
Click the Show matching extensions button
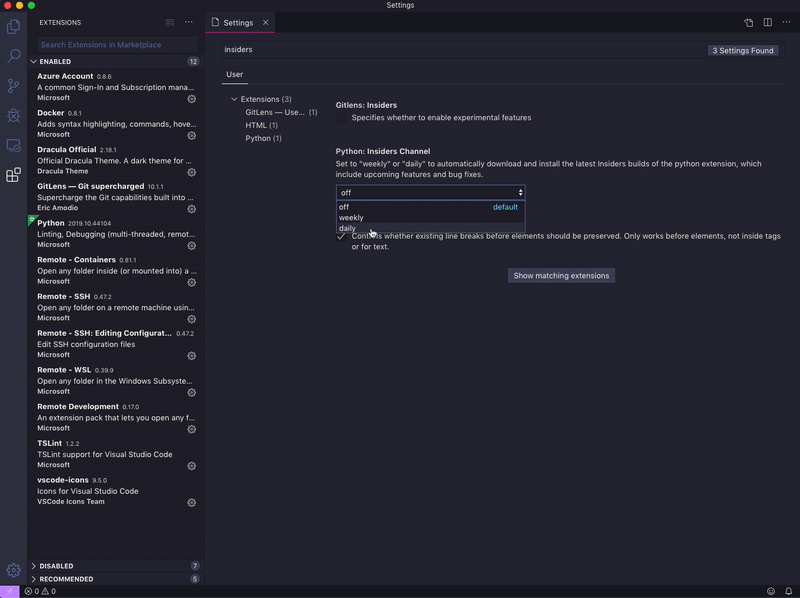[560, 274]
